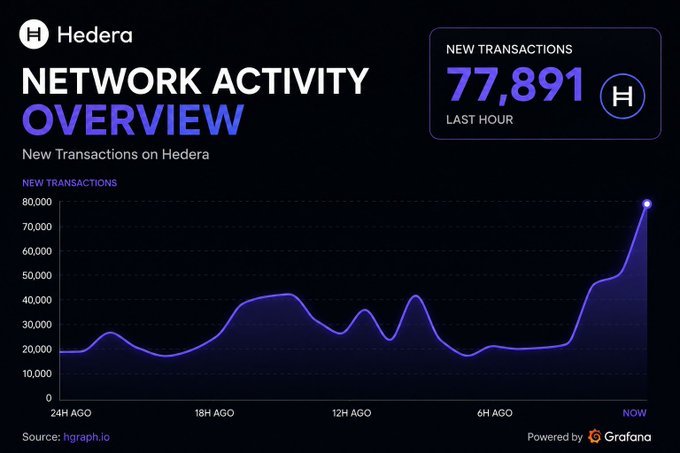Click the Grafana flame logo icon

pyautogui.click(x=595, y=436)
